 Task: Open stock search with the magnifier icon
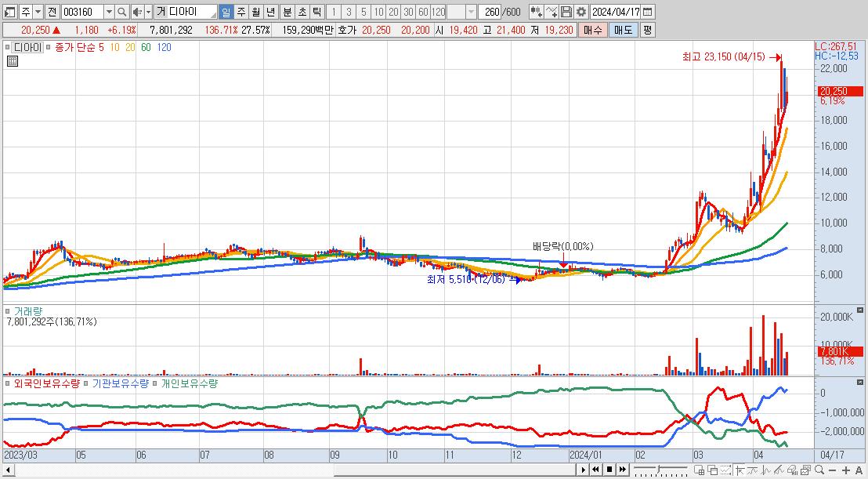coord(121,12)
